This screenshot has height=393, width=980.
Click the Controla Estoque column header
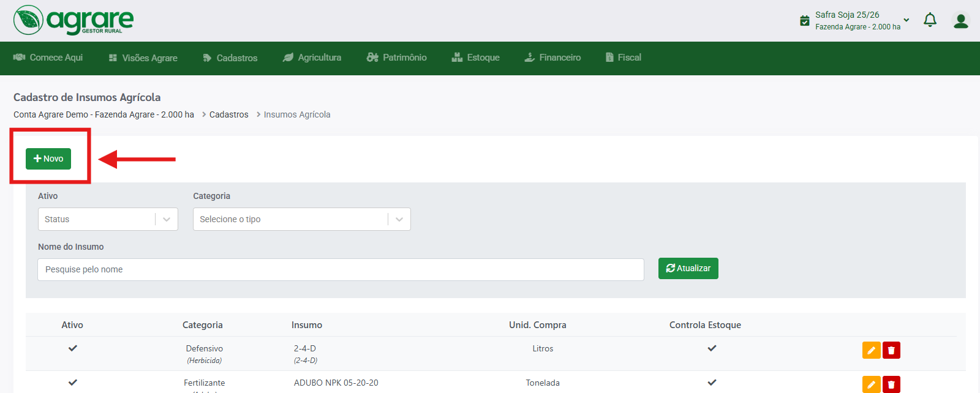pyautogui.click(x=705, y=325)
